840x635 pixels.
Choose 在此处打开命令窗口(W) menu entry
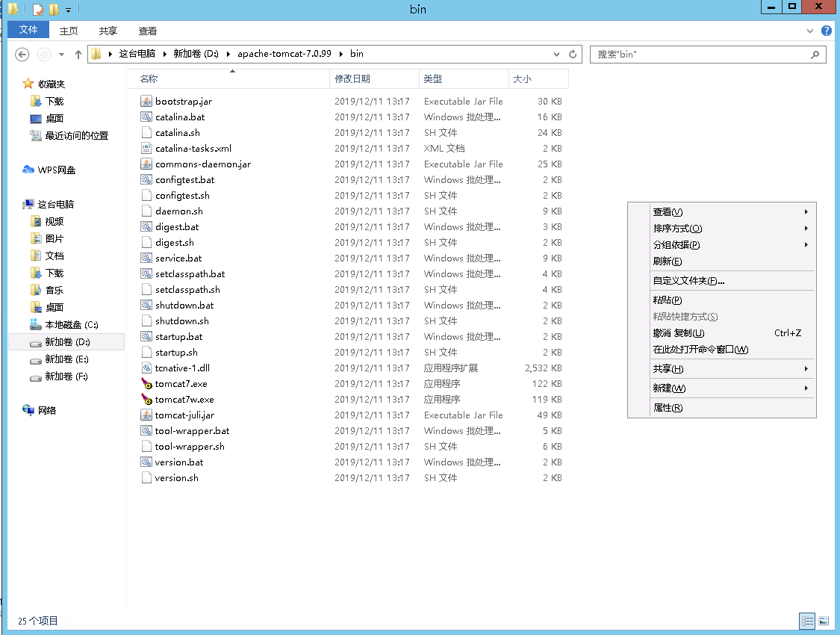point(700,350)
